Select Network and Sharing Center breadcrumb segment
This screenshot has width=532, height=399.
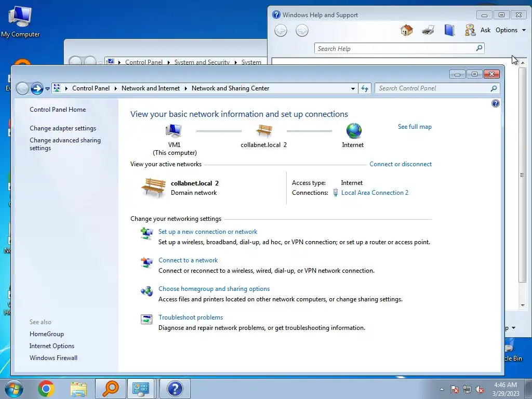[x=230, y=88]
